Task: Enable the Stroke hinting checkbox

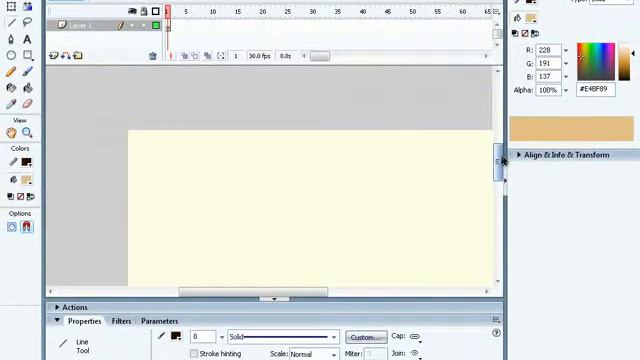Action: pos(194,353)
